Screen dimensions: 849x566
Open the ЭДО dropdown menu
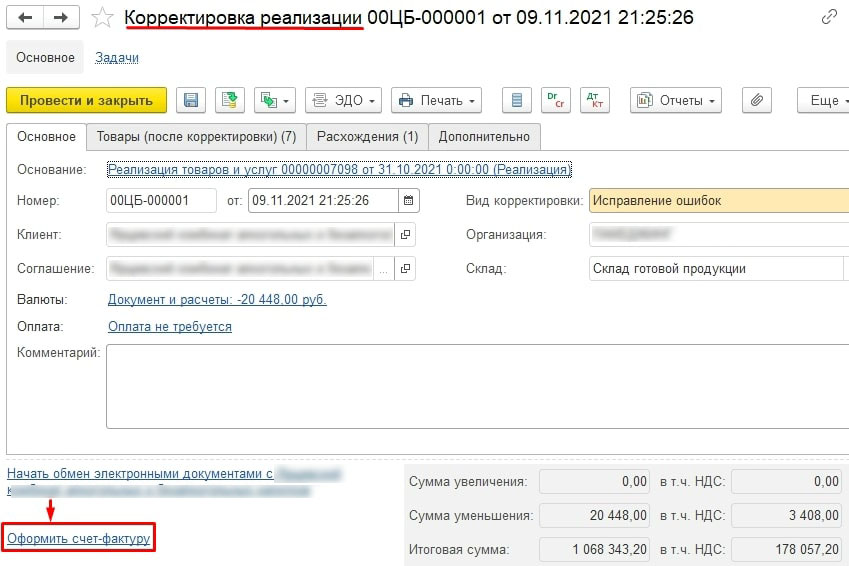tap(343, 100)
